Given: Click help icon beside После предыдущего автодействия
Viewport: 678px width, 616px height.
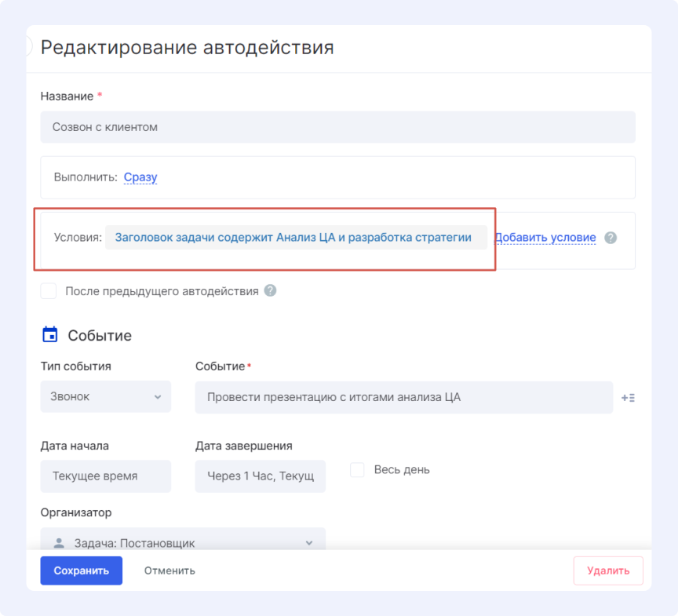Looking at the screenshot, I should [x=269, y=290].
